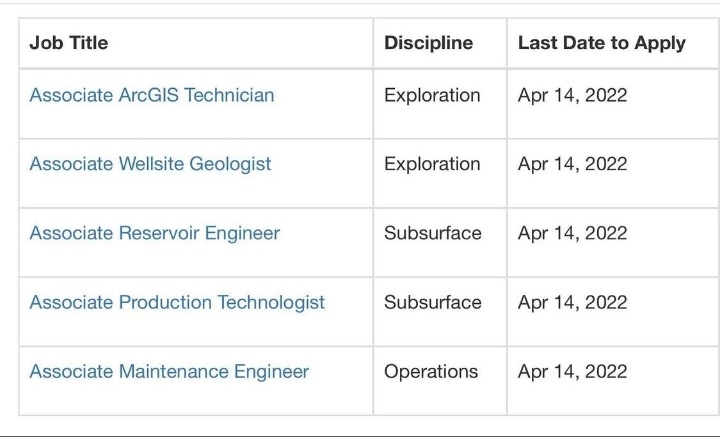Select the Last Date to Apply header
Image resolution: width=720 pixels, height=437 pixels.
(602, 43)
